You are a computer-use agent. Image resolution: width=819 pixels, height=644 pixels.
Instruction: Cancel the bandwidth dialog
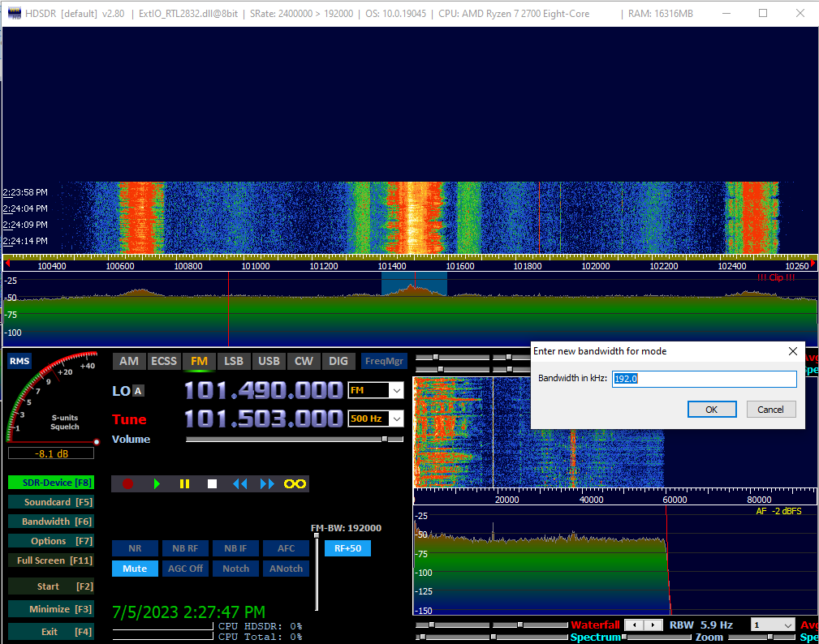point(771,410)
